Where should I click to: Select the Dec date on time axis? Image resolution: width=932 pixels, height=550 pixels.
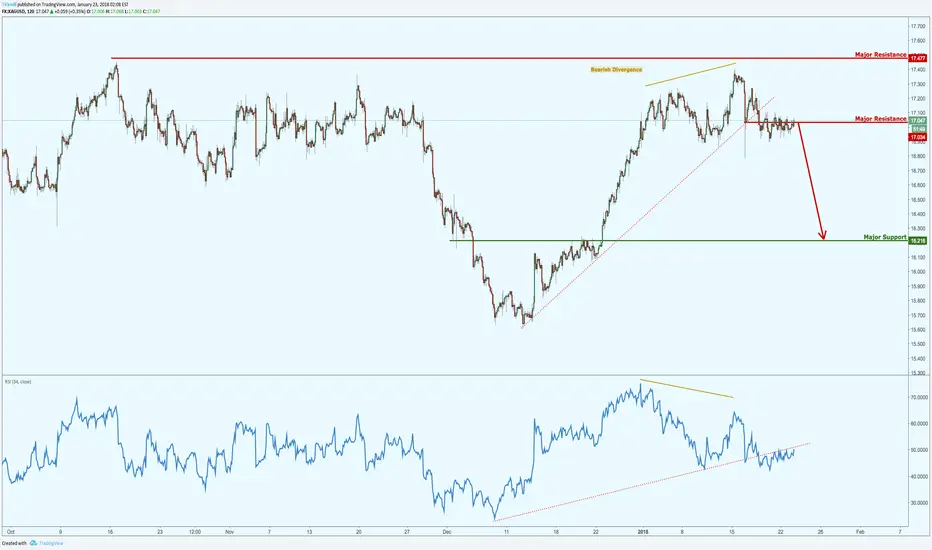pos(446,532)
